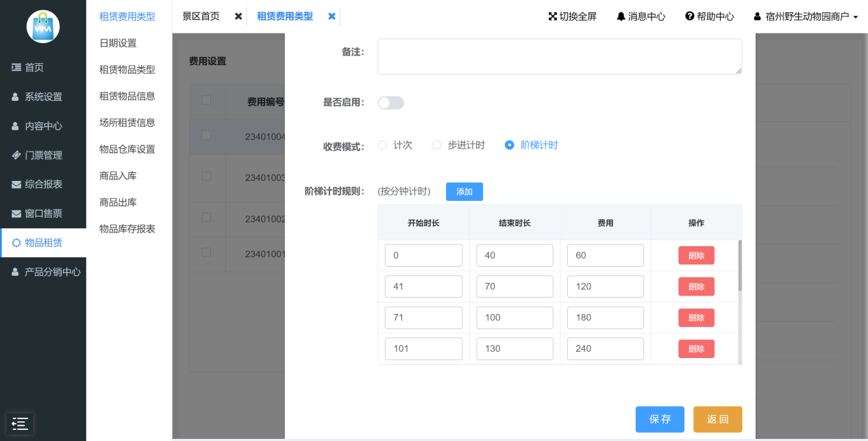Viewport: 868px width, 441px height.
Task: Open 物品库存报表 submenu item
Action: [x=127, y=228]
